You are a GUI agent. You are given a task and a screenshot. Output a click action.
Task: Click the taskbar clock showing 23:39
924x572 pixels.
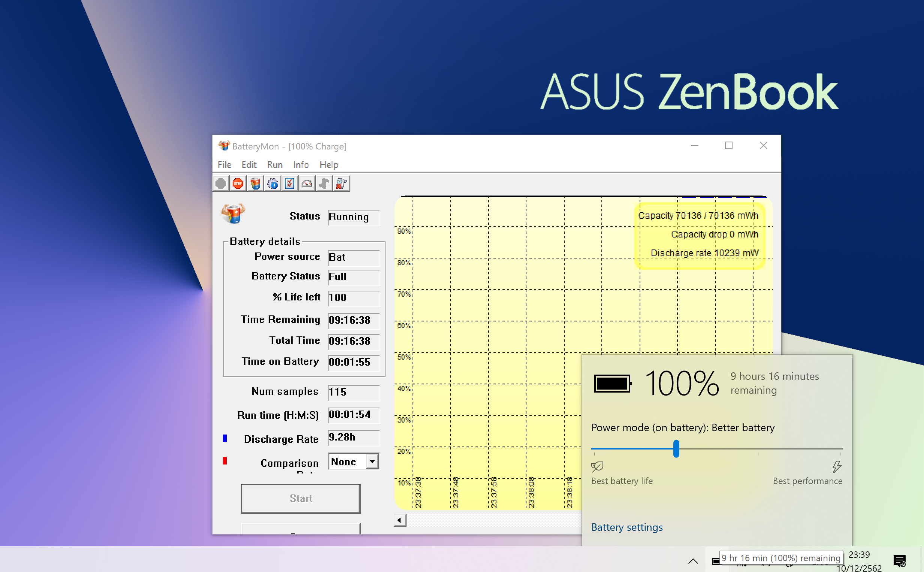click(859, 555)
